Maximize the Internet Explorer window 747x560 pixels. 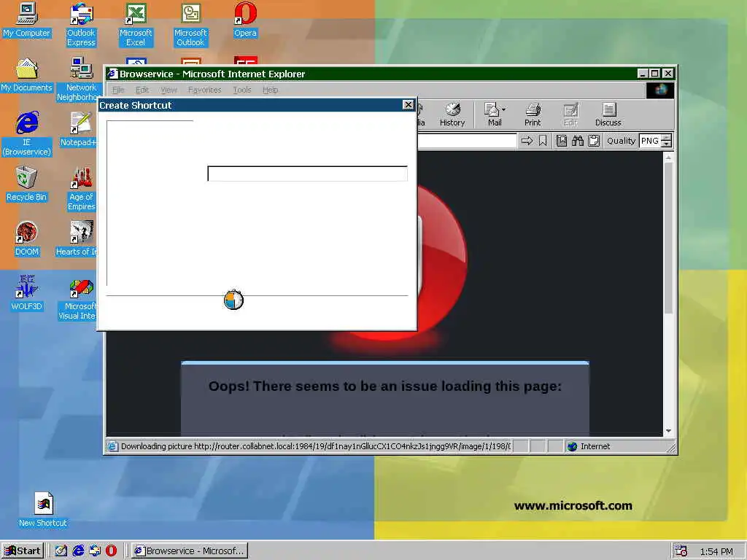click(655, 74)
